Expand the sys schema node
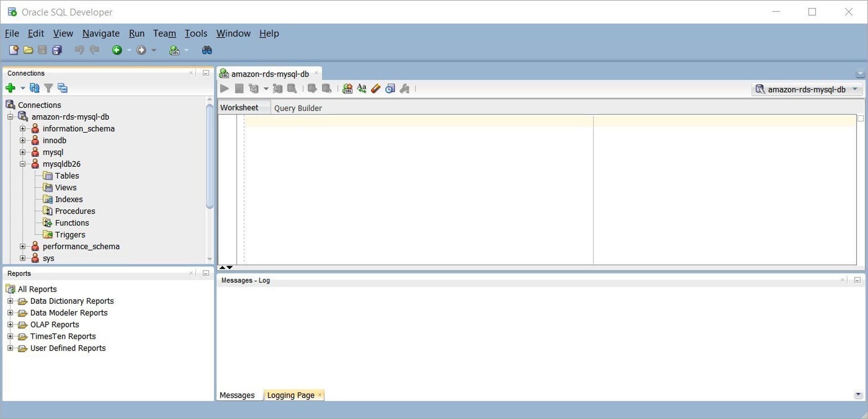The image size is (868, 419). 23,258
